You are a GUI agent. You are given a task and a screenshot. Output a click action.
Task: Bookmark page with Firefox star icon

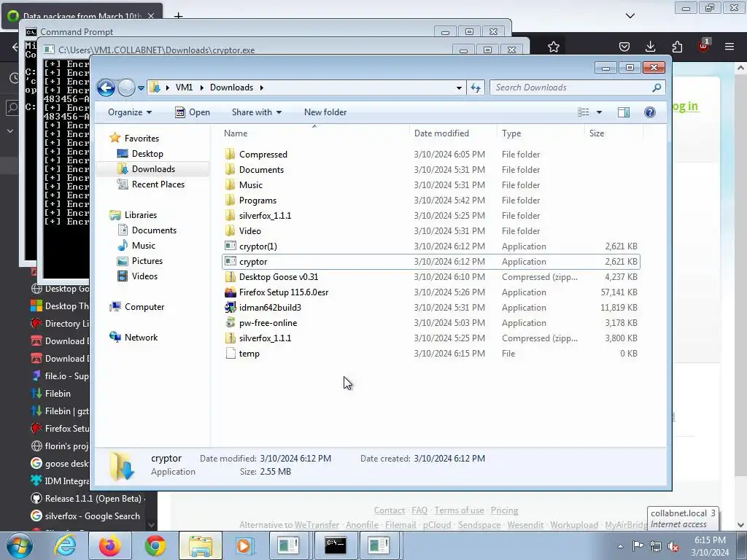point(553,47)
